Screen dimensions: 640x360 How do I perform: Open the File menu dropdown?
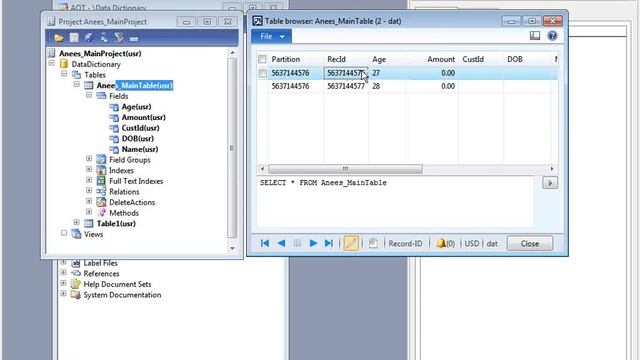pyautogui.click(x=271, y=36)
